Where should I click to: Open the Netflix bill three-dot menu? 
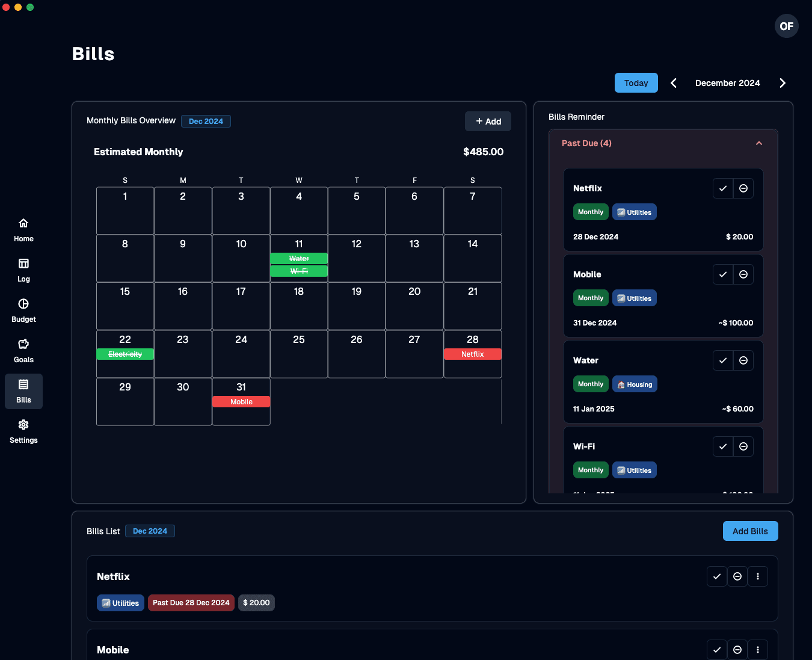tap(758, 576)
